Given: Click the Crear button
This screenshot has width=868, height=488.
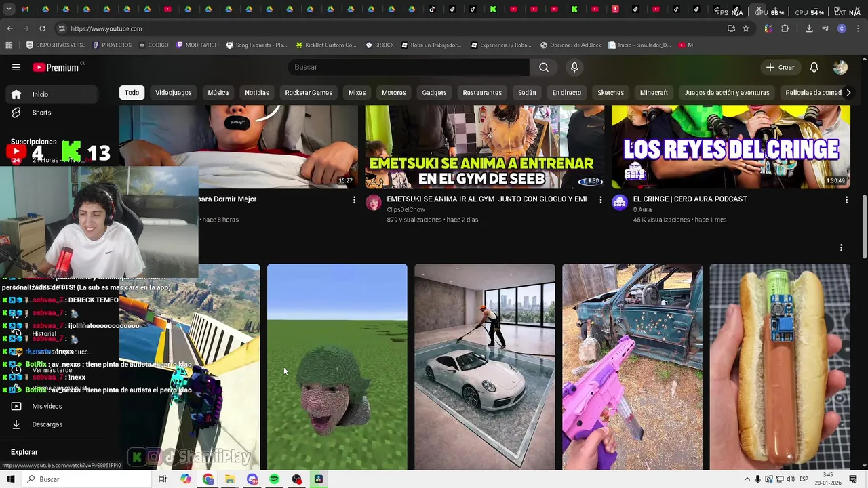Looking at the screenshot, I should click(780, 67).
